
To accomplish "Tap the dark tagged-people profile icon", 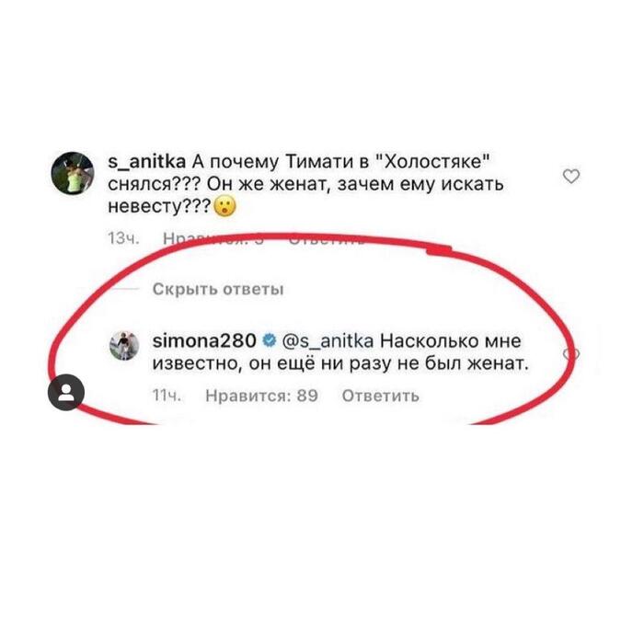I will [66, 392].
